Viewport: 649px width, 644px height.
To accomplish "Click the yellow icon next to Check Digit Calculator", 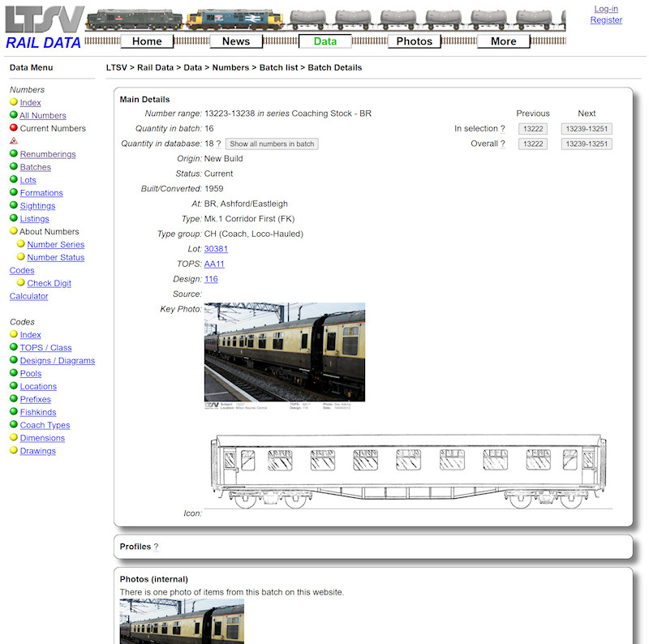I will pyautogui.click(x=21, y=283).
